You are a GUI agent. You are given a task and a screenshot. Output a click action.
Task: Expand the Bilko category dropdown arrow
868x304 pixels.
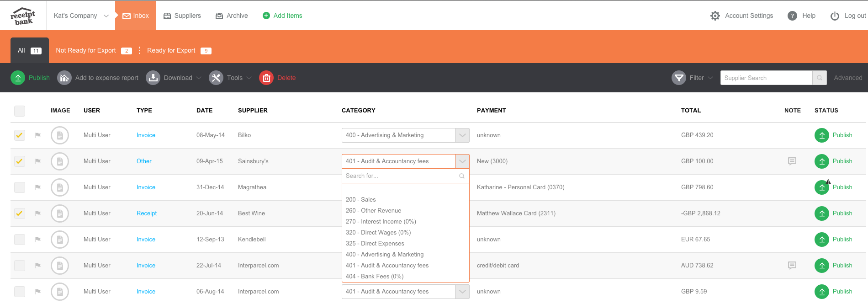(462, 135)
